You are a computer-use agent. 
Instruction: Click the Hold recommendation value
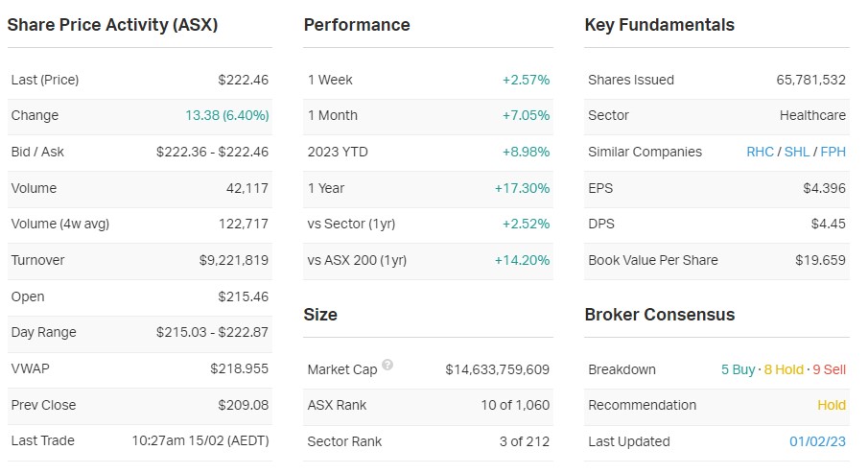click(x=832, y=405)
